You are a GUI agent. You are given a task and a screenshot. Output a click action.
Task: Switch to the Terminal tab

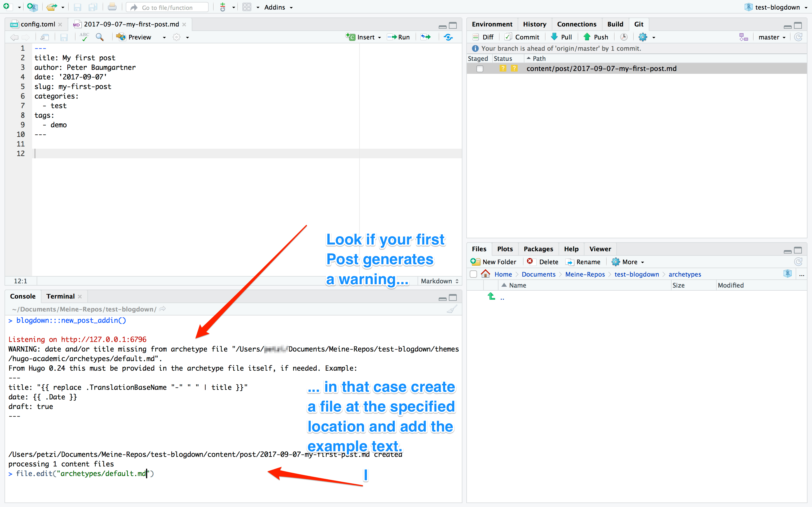click(60, 296)
